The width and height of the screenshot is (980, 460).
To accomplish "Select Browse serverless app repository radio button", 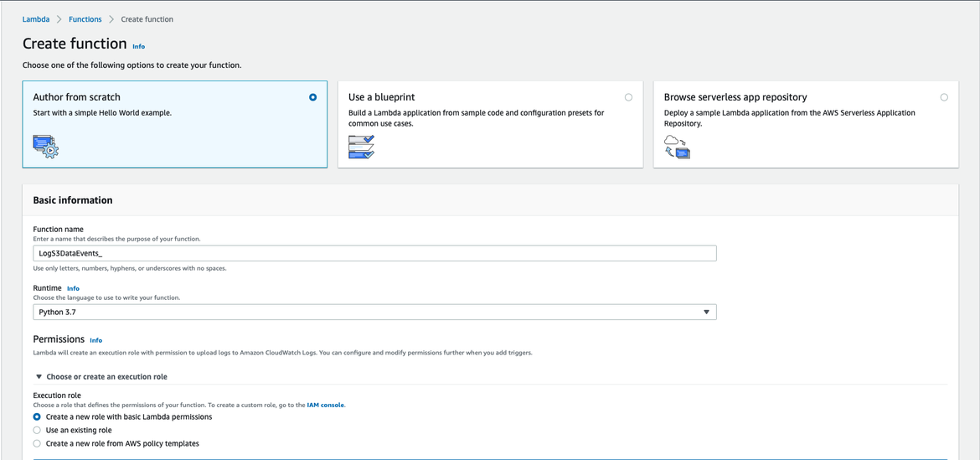I will coord(944,97).
